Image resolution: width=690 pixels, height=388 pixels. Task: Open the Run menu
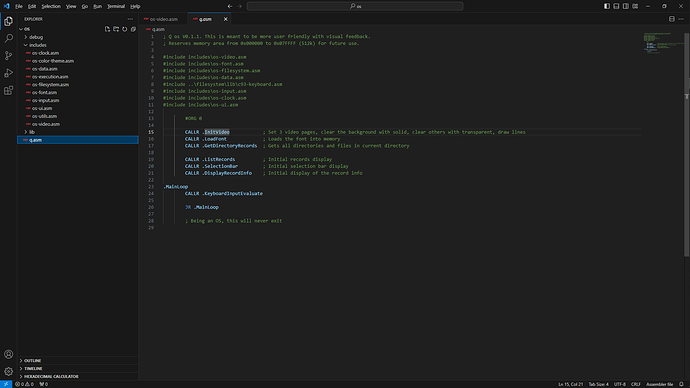pyautogui.click(x=98, y=6)
